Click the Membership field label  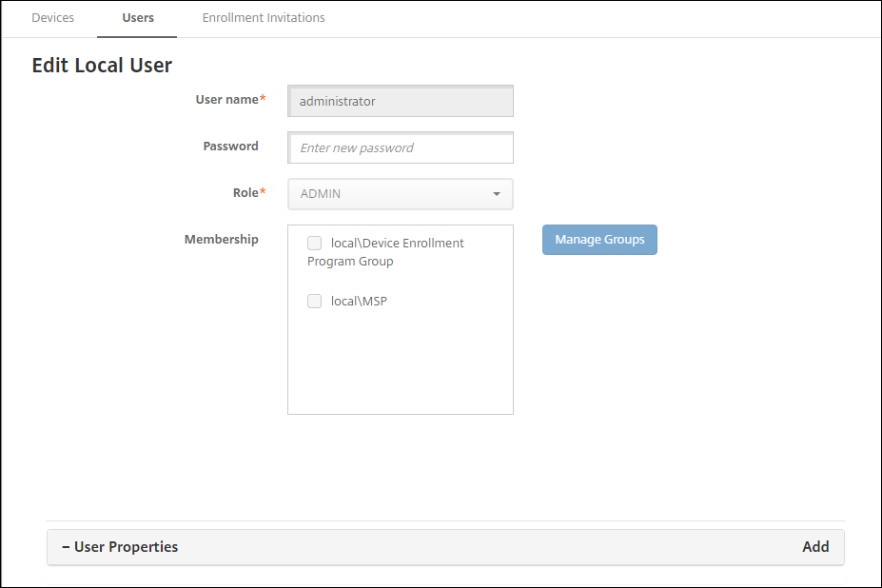[221, 240]
